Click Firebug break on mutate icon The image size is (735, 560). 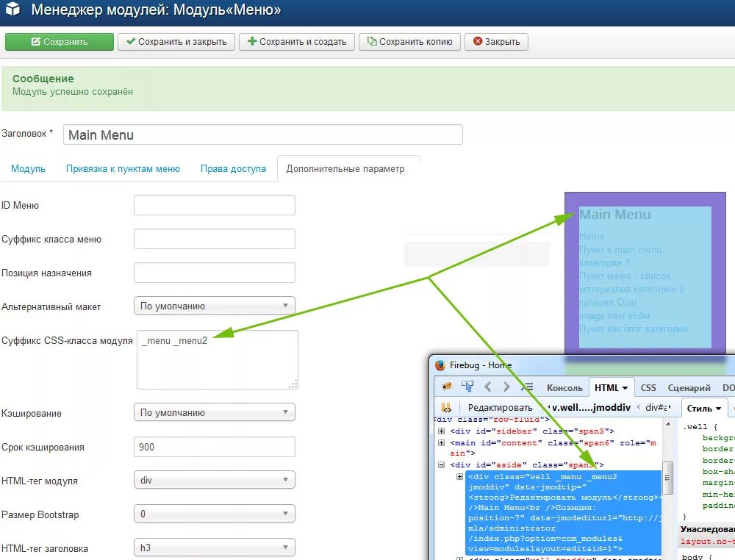(446, 408)
